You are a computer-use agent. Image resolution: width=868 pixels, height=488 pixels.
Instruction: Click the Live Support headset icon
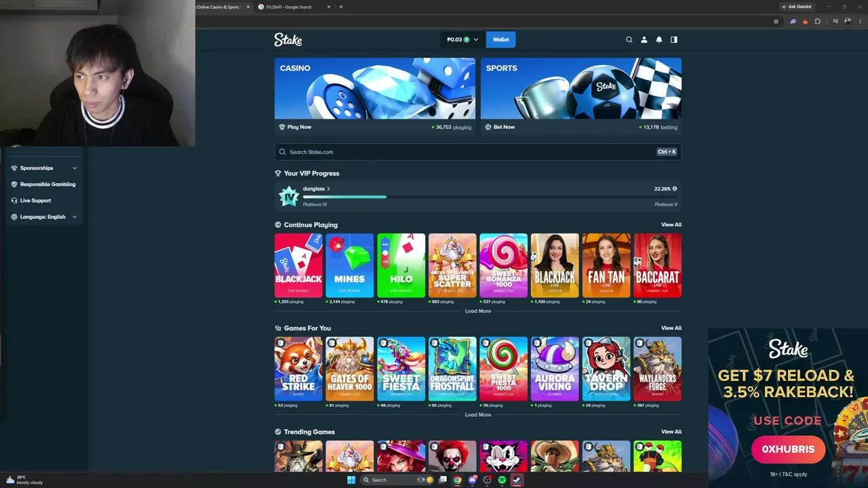(14, 201)
